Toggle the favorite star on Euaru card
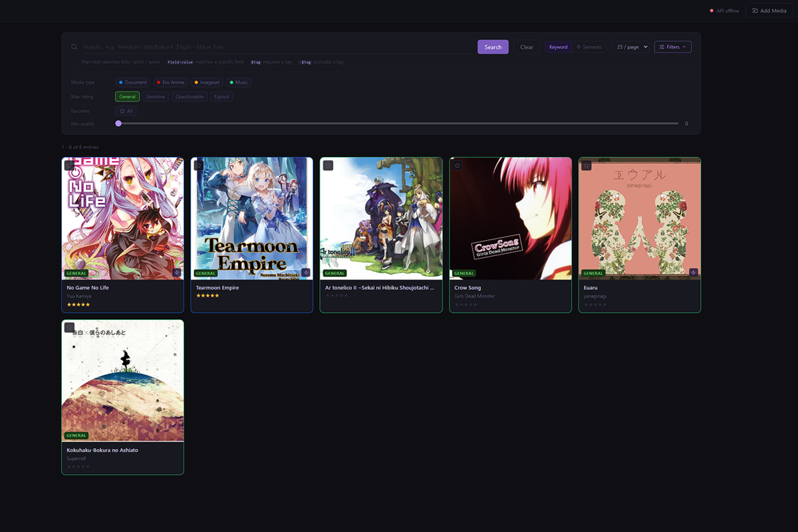This screenshot has height=532, width=798. pos(587,166)
